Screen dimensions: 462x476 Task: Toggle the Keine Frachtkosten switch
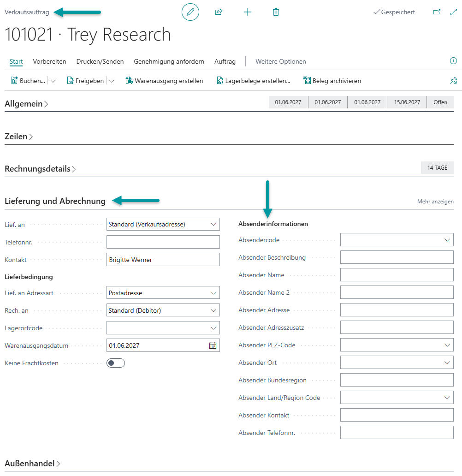tap(116, 363)
